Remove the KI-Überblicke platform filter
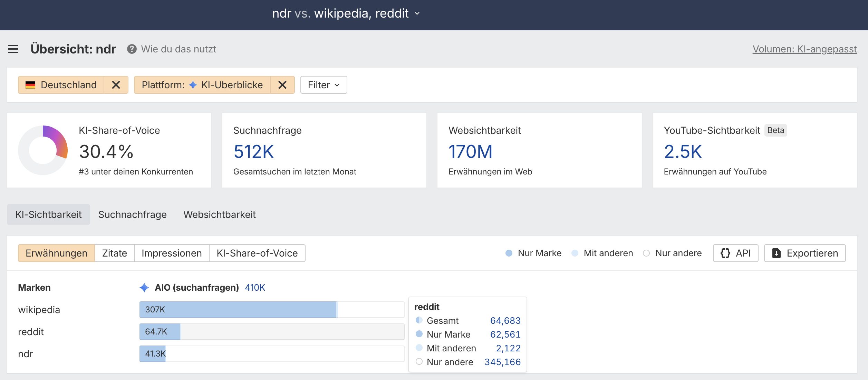The width and height of the screenshot is (868, 380). (282, 85)
